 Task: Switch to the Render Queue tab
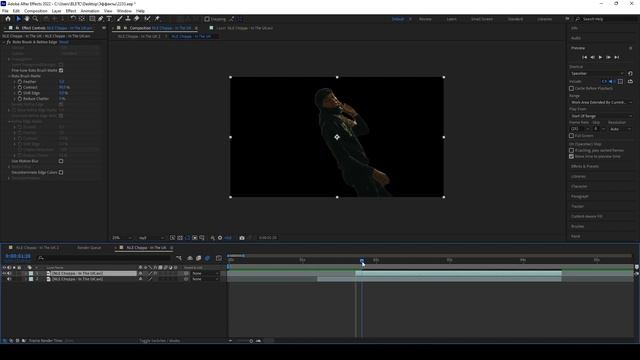click(89, 248)
